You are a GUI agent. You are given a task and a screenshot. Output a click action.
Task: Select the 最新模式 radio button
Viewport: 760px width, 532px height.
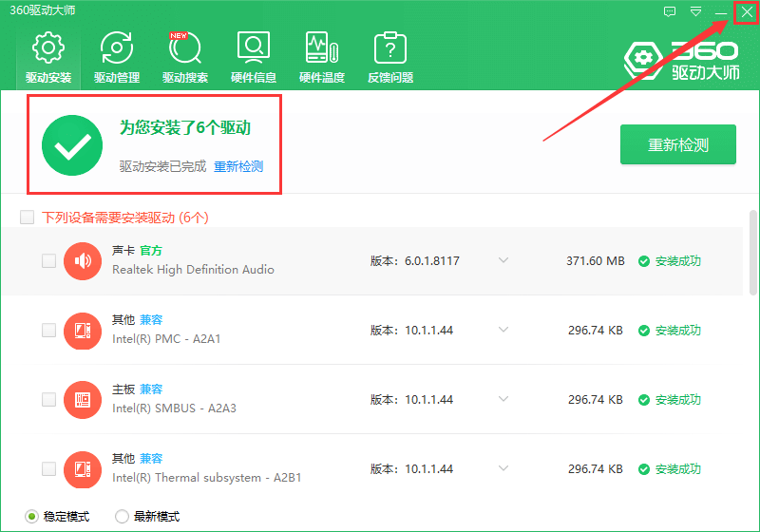point(122,517)
